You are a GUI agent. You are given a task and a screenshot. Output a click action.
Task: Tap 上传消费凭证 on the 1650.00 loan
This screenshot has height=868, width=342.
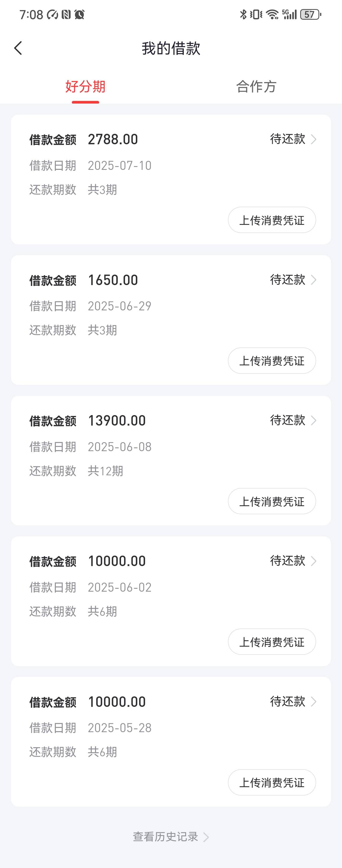point(272,360)
